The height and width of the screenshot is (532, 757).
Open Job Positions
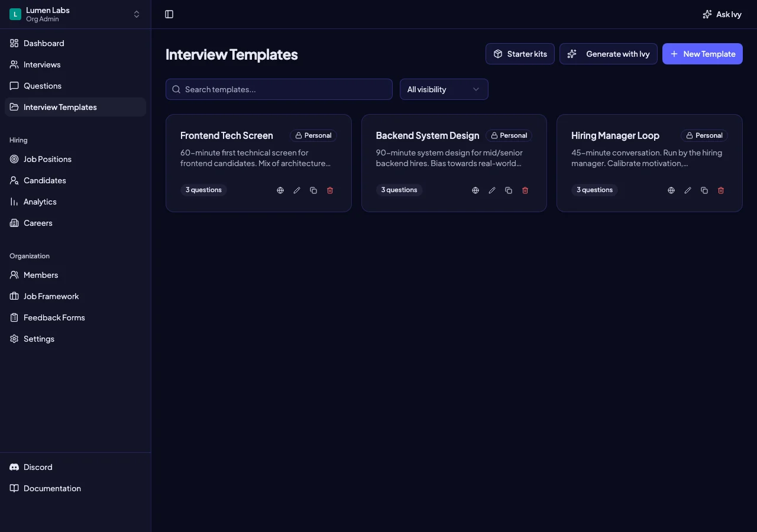(75, 159)
